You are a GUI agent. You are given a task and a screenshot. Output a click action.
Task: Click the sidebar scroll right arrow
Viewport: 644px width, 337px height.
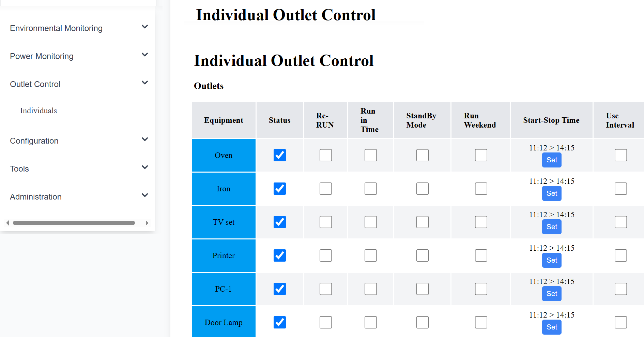tap(147, 223)
